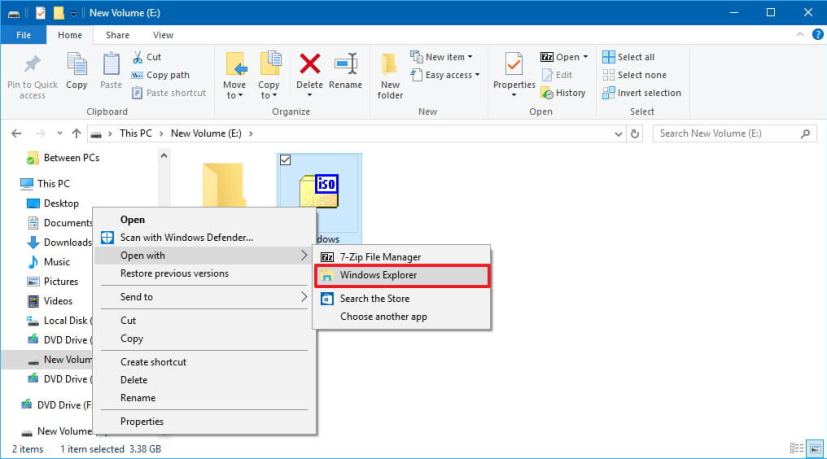This screenshot has height=459, width=827.
Task: Open History in the ribbon
Action: 564,93
